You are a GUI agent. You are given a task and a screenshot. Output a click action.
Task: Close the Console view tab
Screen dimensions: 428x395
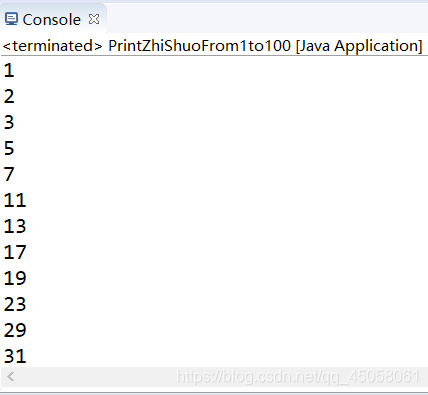coord(94,19)
